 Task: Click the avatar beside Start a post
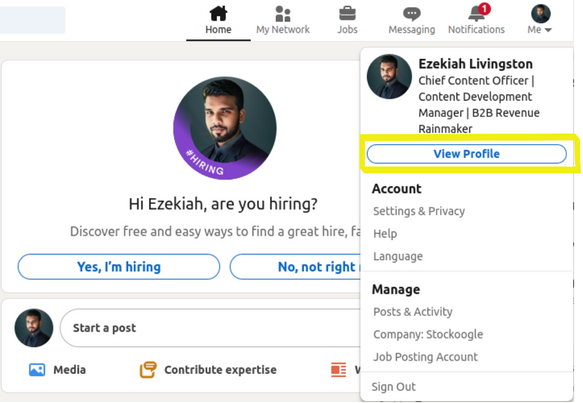(34, 328)
